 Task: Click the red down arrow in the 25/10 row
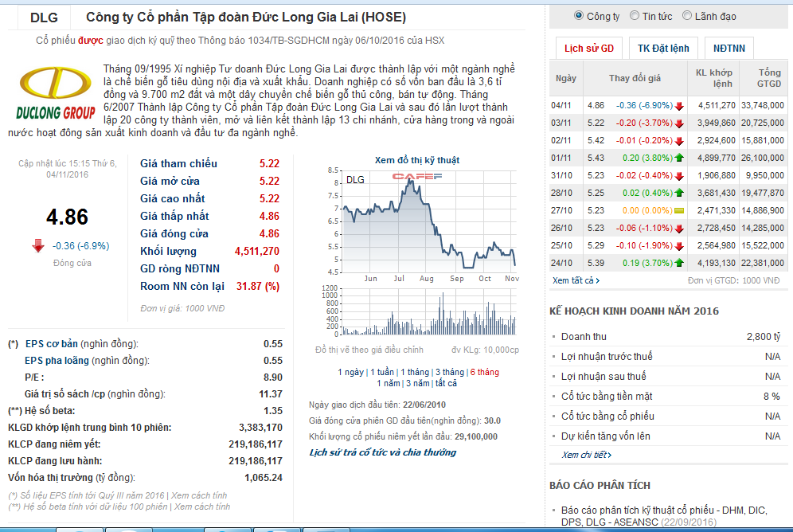tap(679, 246)
